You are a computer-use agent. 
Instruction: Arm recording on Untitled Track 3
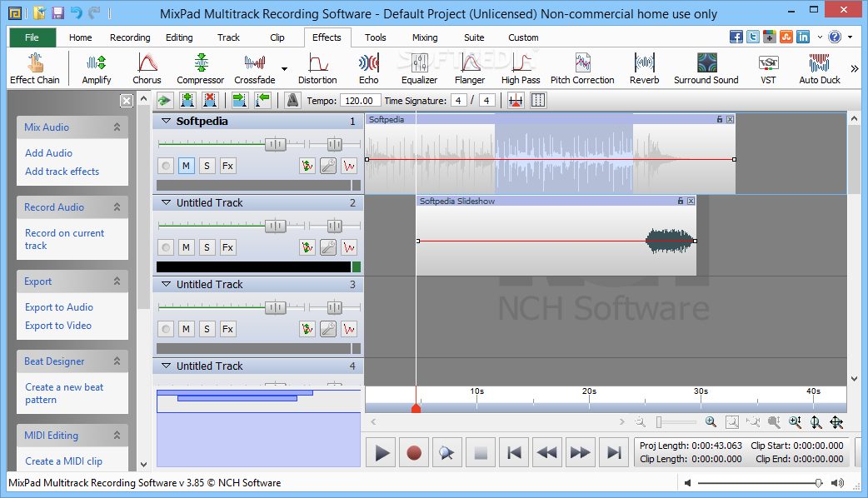(166, 329)
